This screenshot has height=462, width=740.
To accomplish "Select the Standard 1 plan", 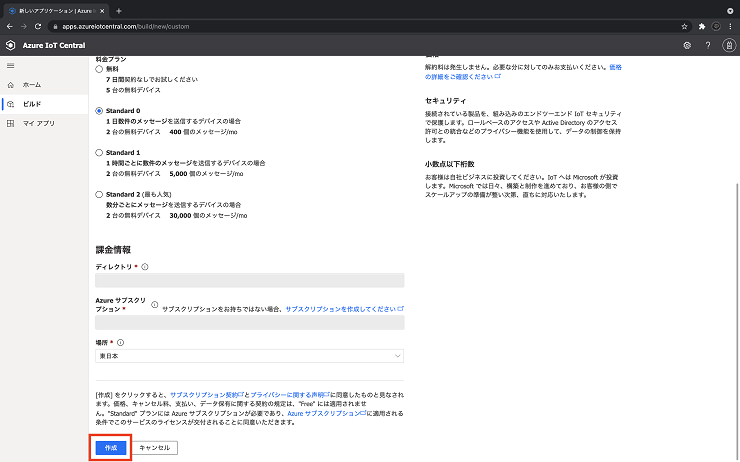I will point(99,152).
